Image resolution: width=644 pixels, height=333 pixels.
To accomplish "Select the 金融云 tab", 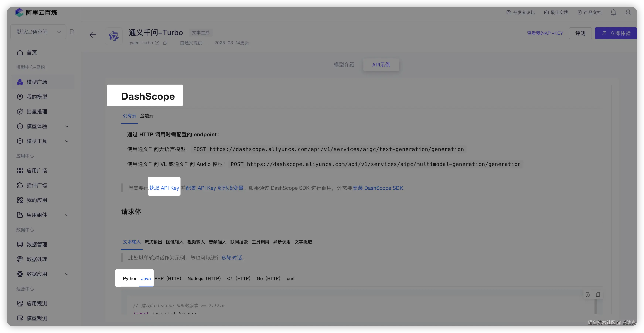I will 146,116.
